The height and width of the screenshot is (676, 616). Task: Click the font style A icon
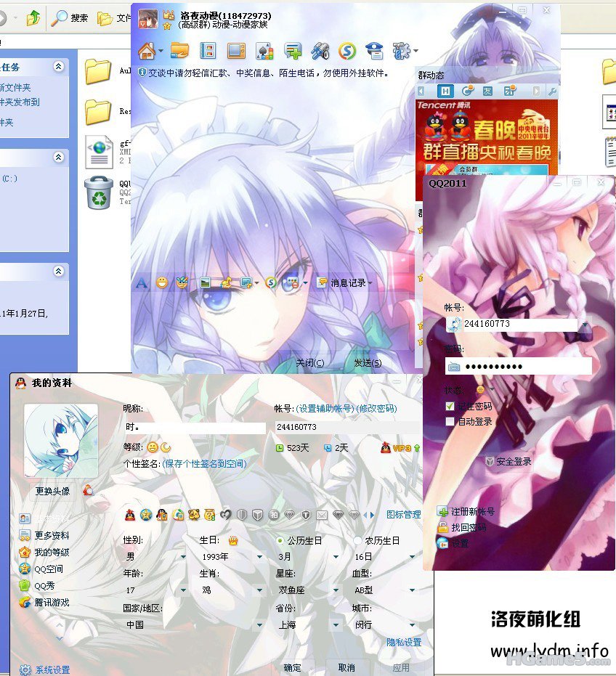(x=142, y=283)
